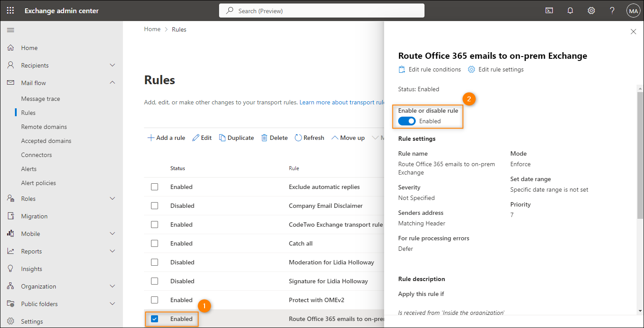Expand the Recipients section chevron
The height and width of the screenshot is (328, 644).
pos(112,65)
